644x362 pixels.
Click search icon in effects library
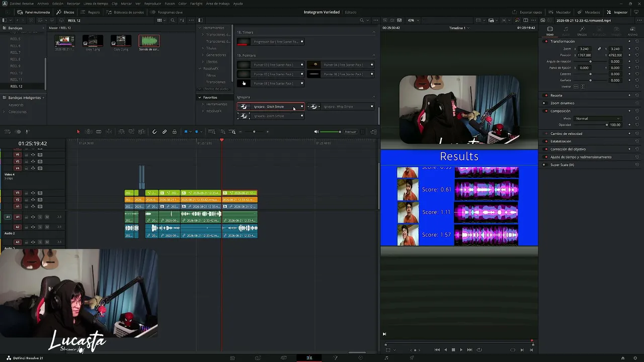click(x=361, y=20)
